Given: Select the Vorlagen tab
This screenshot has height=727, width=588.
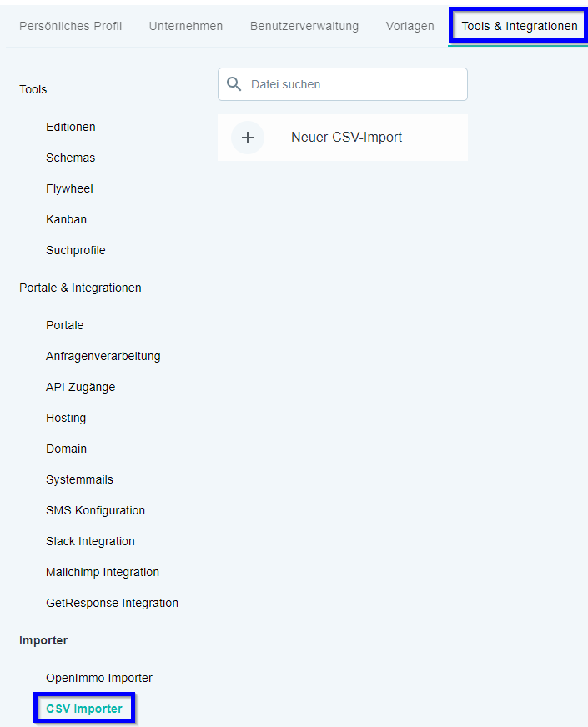Looking at the screenshot, I should tap(410, 26).
